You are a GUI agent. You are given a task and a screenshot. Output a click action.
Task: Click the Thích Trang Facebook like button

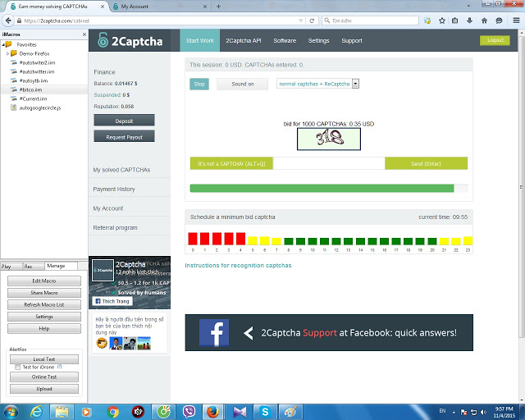click(112, 301)
